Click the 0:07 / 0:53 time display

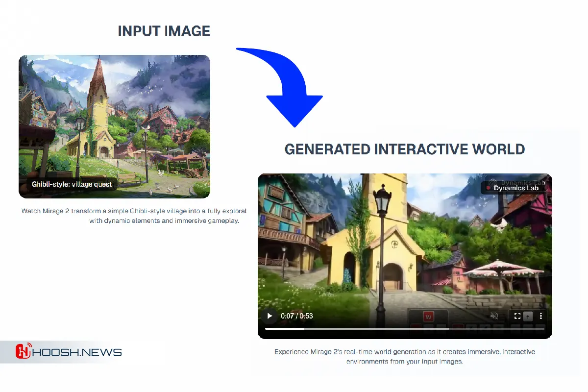(296, 316)
